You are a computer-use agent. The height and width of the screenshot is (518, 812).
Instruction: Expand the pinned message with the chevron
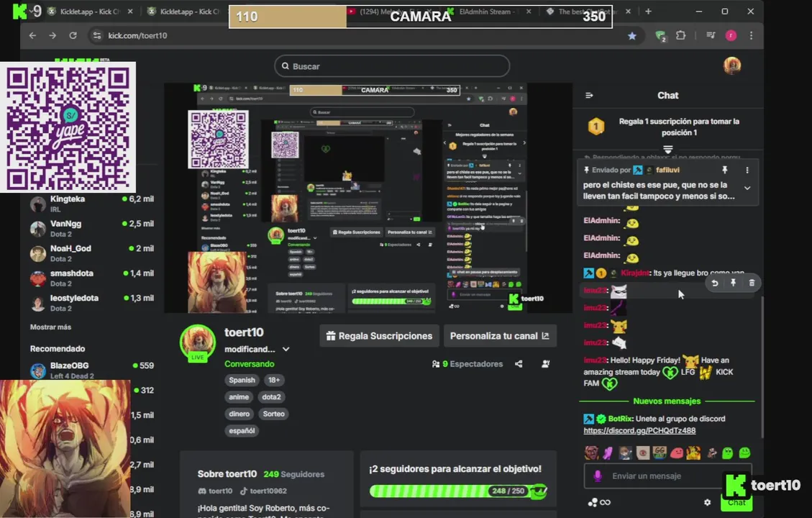point(747,188)
